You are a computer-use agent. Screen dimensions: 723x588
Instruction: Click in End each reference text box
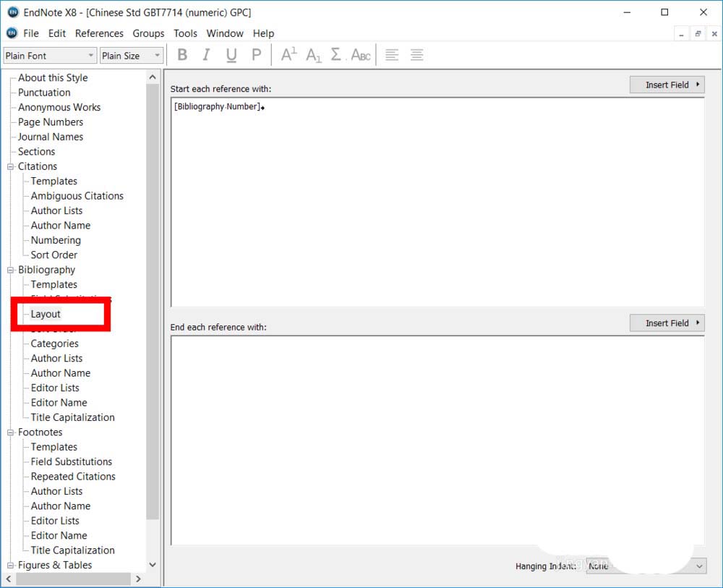[x=437, y=440]
